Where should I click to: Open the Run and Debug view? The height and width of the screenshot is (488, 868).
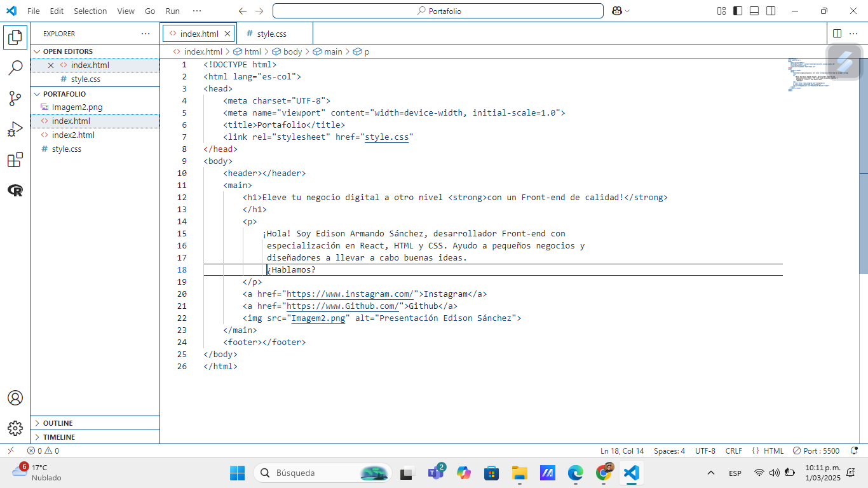15,130
